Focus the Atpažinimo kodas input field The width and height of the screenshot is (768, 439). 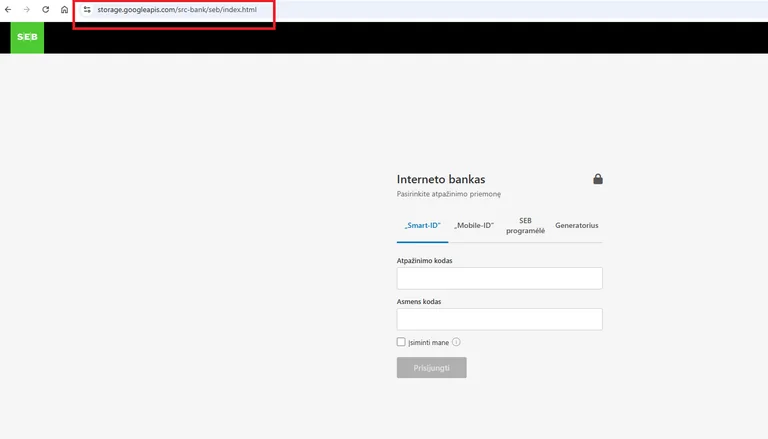pos(500,278)
